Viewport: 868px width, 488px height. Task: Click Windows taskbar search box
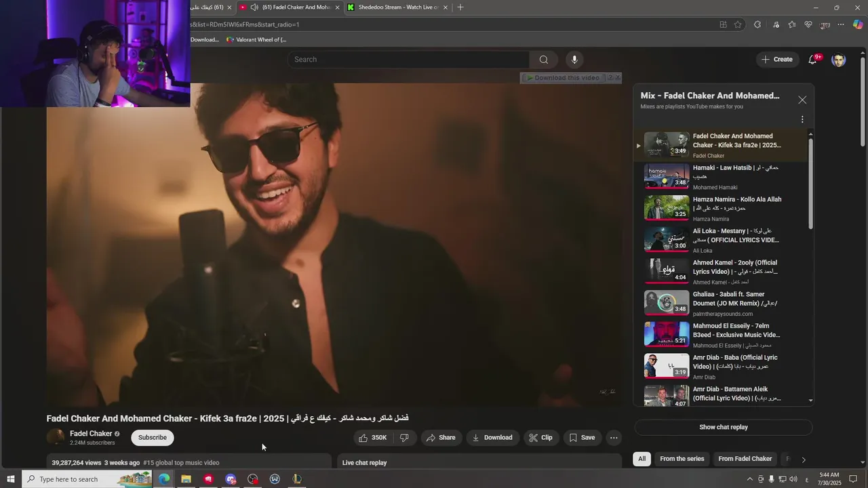coord(87,479)
